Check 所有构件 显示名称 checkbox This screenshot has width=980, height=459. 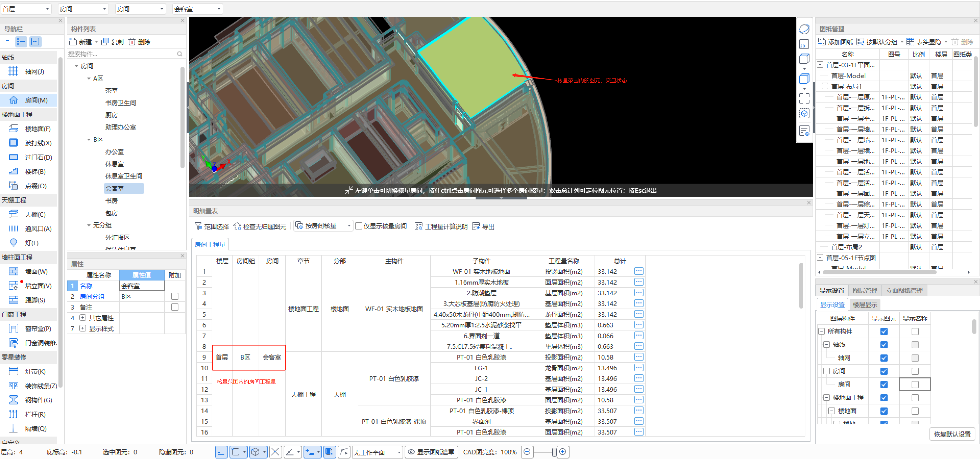click(915, 331)
